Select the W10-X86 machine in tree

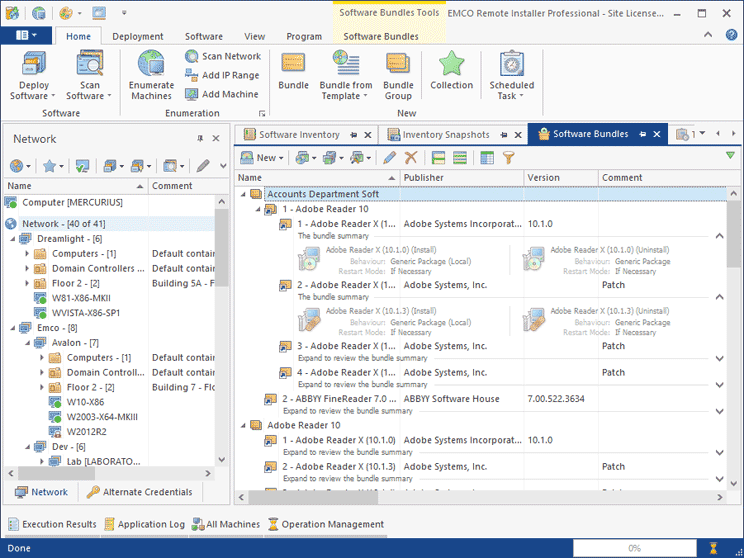[x=85, y=402]
